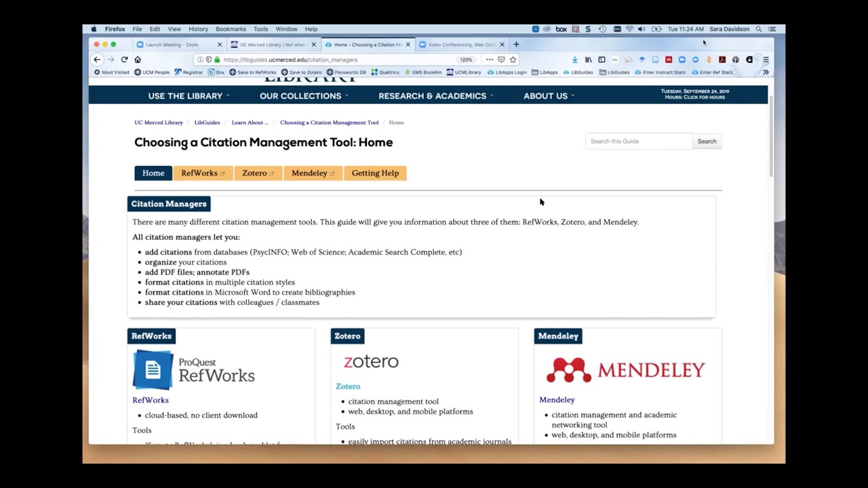Open a new tab with the plus icon
Image resolution: width=868 pixels, height=488 pixels.
click(516, 45)
